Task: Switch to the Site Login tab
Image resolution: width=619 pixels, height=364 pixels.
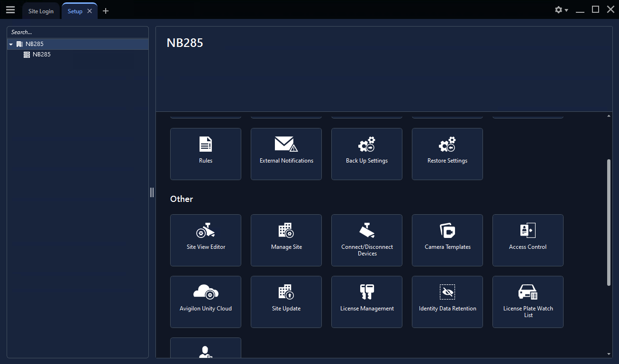Action: 41,11
